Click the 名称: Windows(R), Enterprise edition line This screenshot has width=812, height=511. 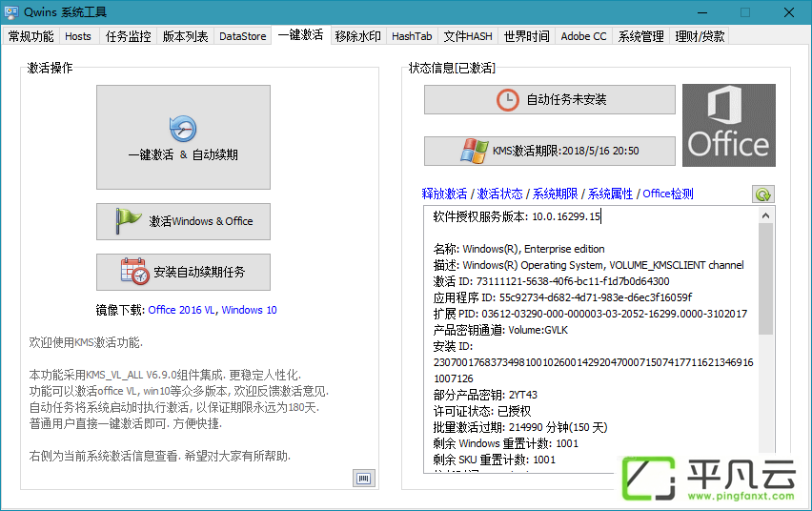click(x=518, y=249)
